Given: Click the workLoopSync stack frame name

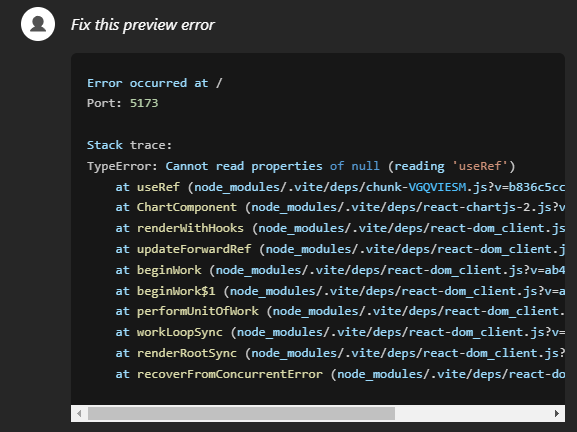Looking at the screenshot, I should coord(180,332).
